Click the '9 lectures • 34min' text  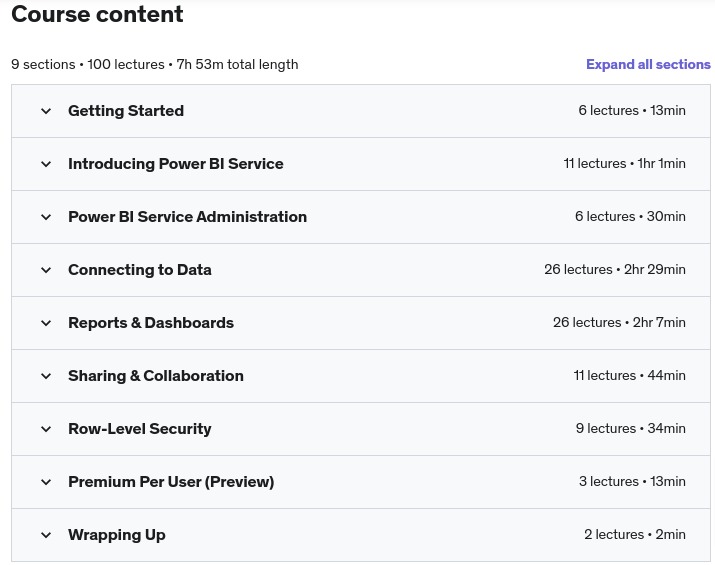point(631,428)
